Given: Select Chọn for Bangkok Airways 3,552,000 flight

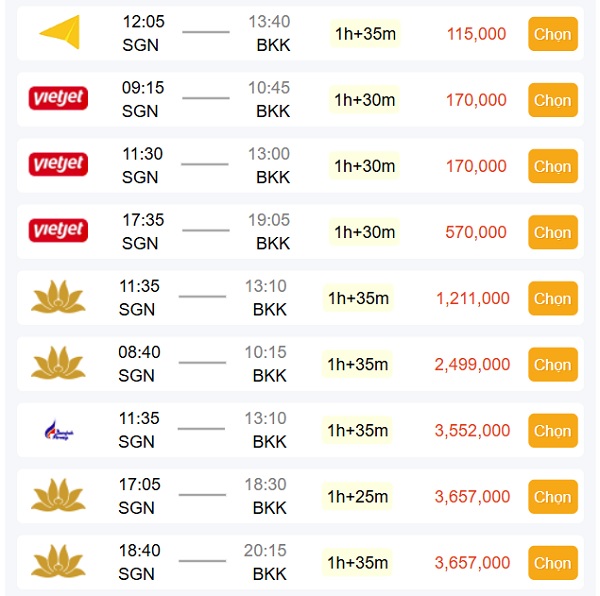Looking at the screenshot, I should [553, 431].
